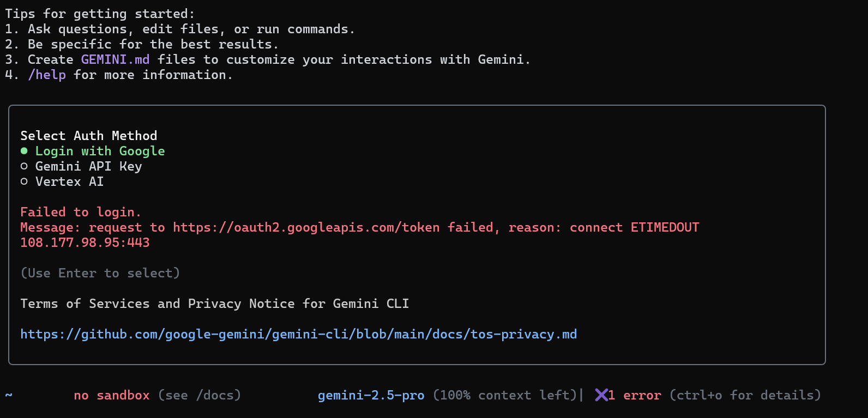Click the 100% context left indicator
868x418 pixels.
click(x=505, y=395)
